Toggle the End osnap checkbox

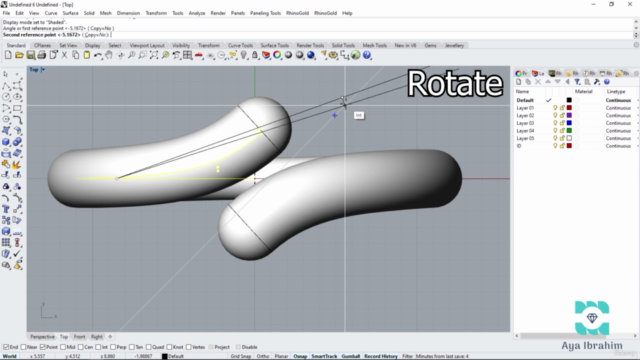click(x=6, y=347)
